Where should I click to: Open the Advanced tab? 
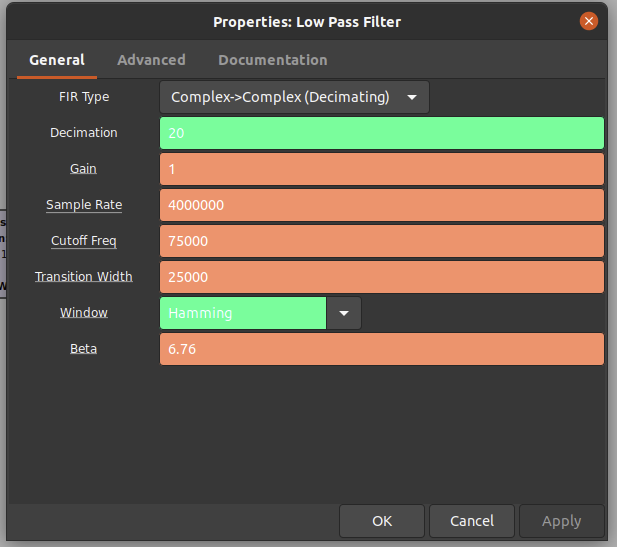(x=151, y=60)
